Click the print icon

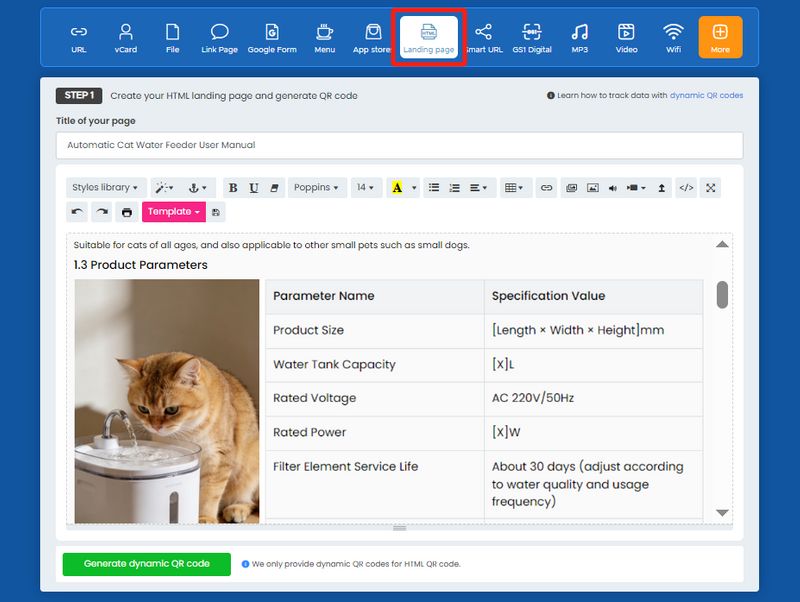pos(126,212)
